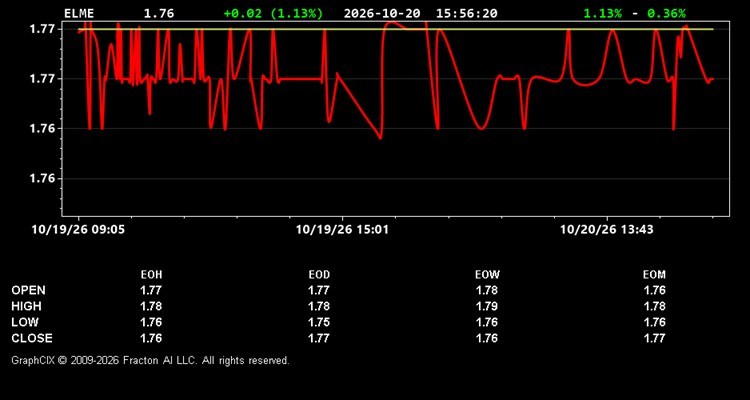The image size is (750, 400).
Task: Select the EOH OPEN value 1.77
Action: [151, 290]
